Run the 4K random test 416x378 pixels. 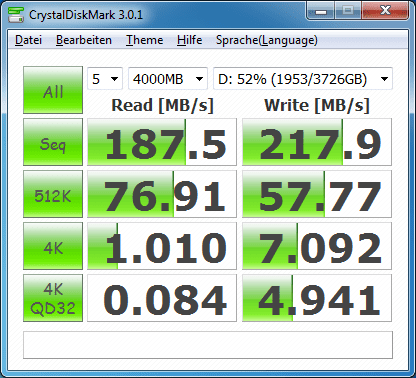point(53,246)
